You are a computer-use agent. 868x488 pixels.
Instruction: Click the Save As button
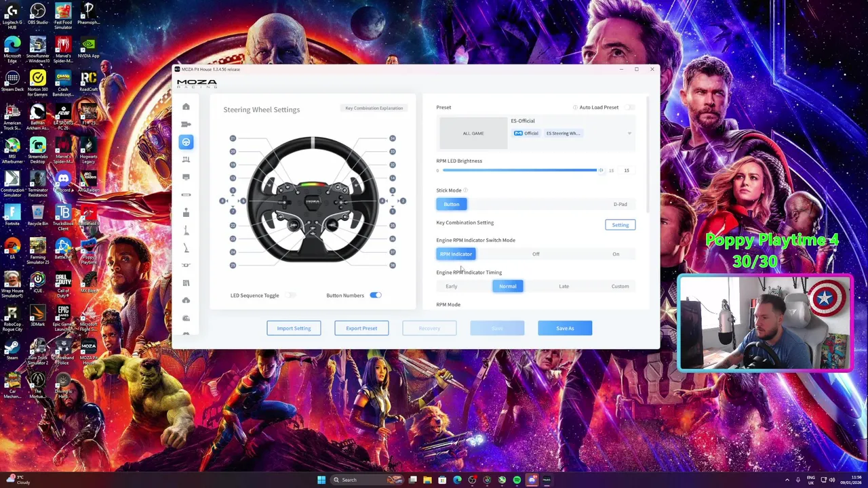coord(565,328)
